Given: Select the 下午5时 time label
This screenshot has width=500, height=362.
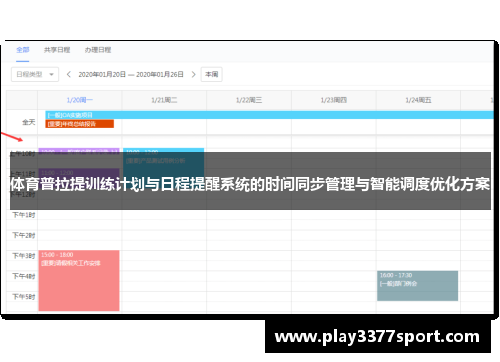Looking at the screenshot, I should pyautogui.click(x=24, y=297).
